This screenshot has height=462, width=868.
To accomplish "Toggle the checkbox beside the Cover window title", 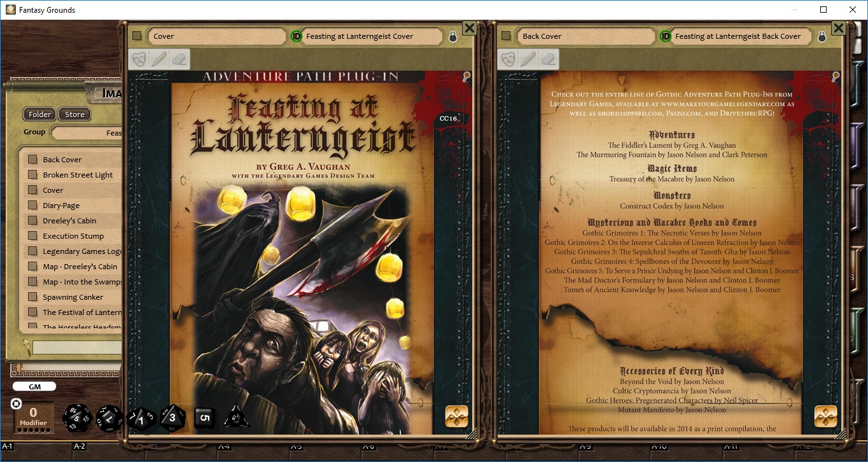I will coord(136,36).
